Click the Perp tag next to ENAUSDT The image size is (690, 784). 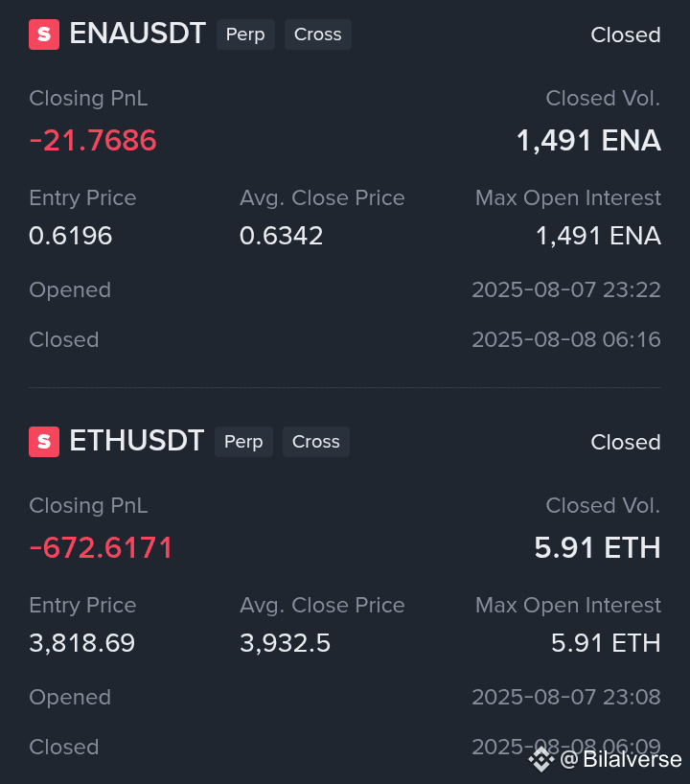point(245,35)
